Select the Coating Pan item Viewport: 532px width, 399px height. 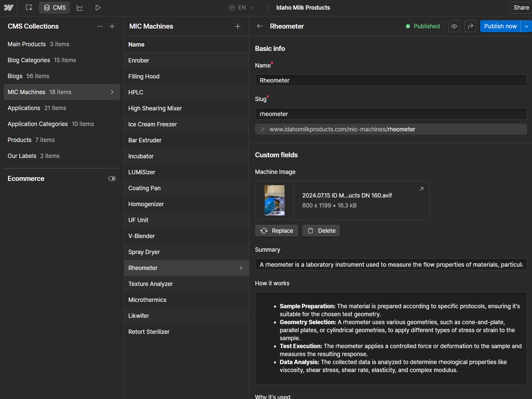click(x=187, y=188)
